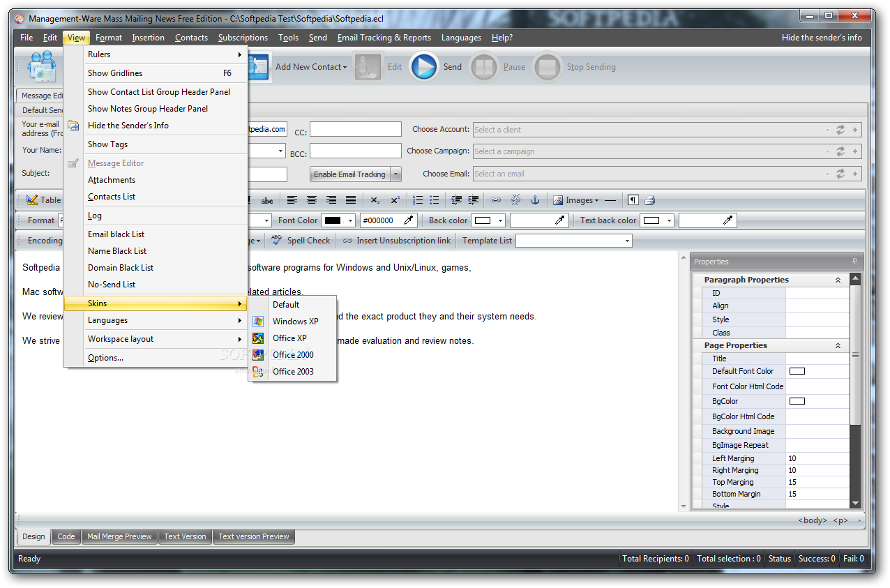This screenshot has width=890, height=588.
Task: Open Email Tracking & Reports menu
Action: tap(384, 38)
